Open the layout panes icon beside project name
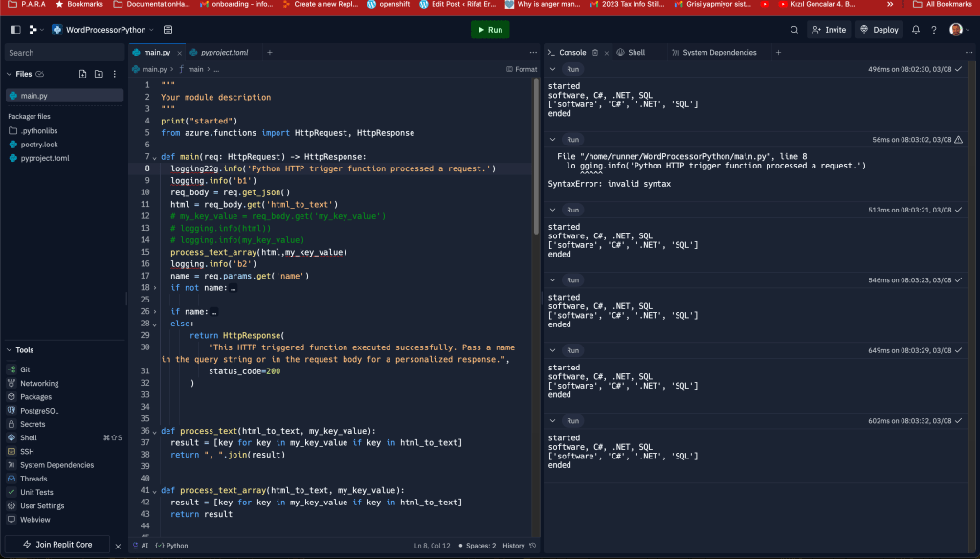 pos(167,30)
